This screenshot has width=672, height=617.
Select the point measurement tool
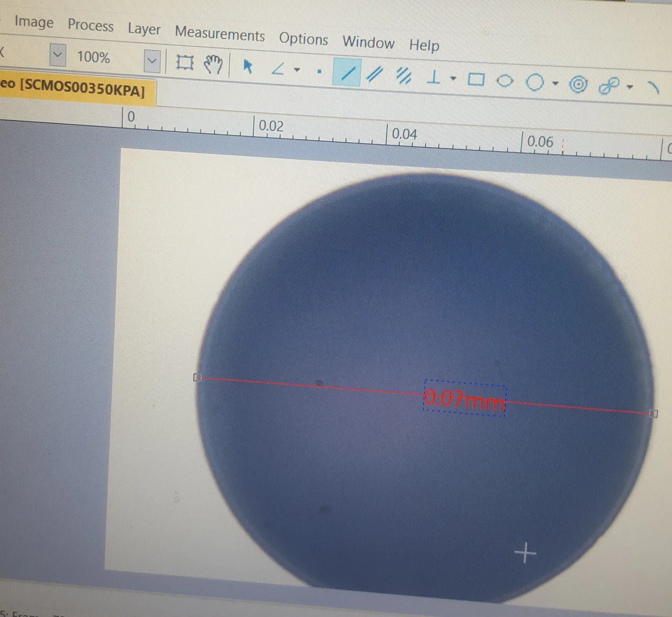(x=319, y=71)
